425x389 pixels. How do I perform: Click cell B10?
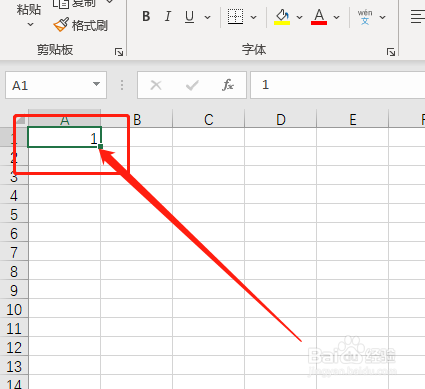tap(137, 308)
